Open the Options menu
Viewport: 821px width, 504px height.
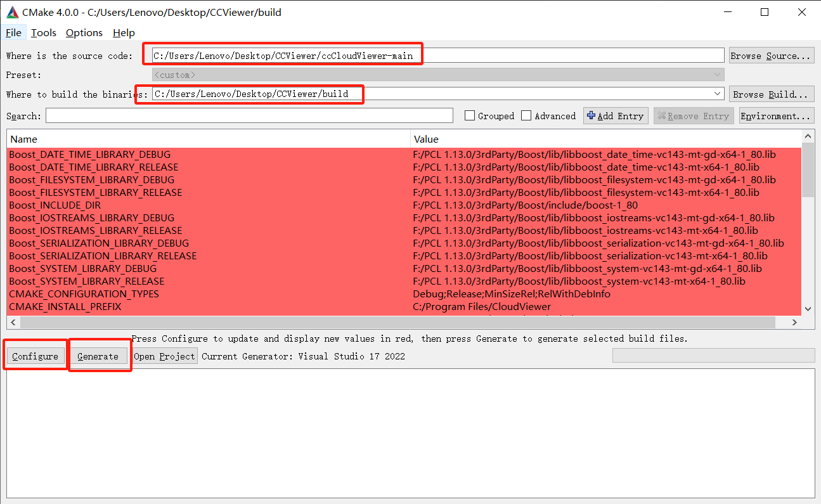coord(84,32)
